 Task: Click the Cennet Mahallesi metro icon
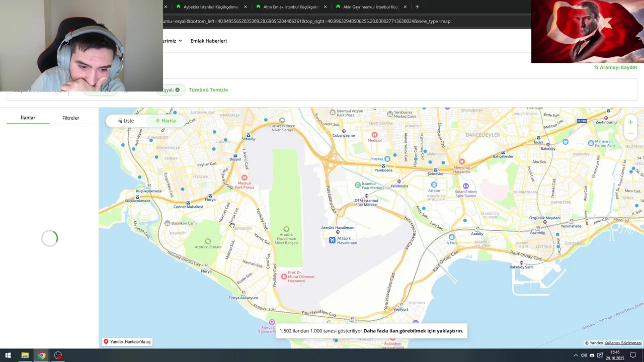pos(188,203)
